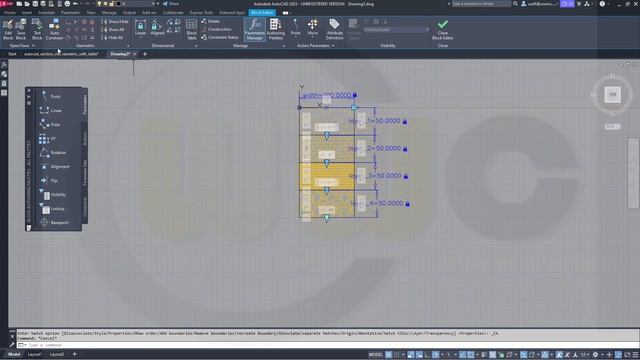
Task: Click Constraint Status button
Action: pos(220,37)
